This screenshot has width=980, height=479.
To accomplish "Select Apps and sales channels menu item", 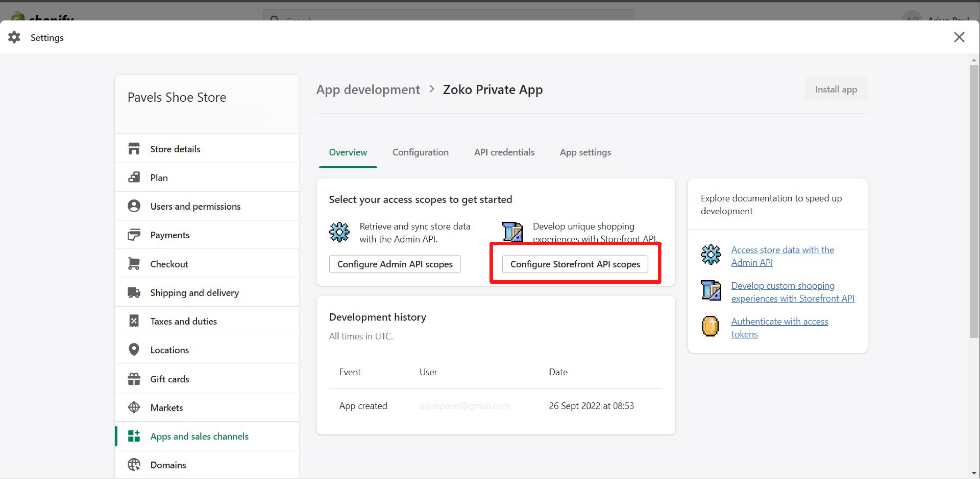I will coord(199,436).
